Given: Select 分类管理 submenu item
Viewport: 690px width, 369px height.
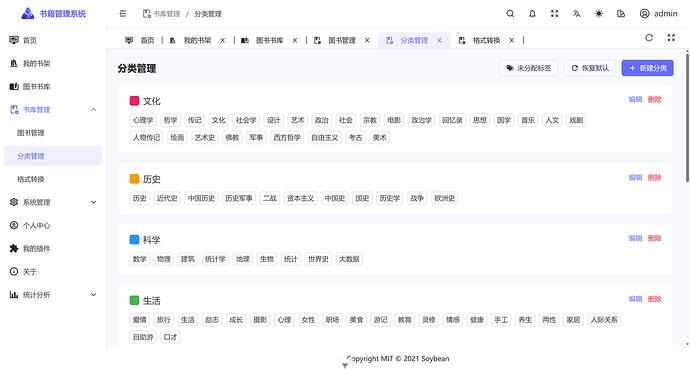Looking at the screenshot, I should click(53, 156).
